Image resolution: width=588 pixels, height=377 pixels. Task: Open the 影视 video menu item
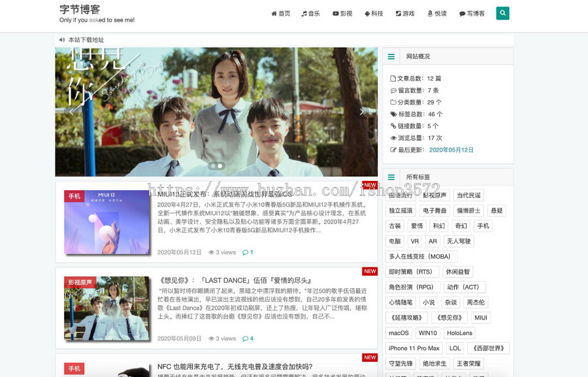(342, 14)
